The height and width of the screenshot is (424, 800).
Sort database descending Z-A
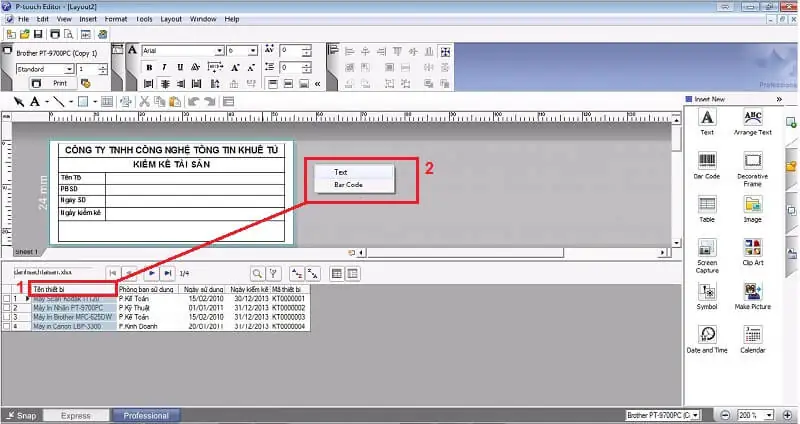coord(313,273)
